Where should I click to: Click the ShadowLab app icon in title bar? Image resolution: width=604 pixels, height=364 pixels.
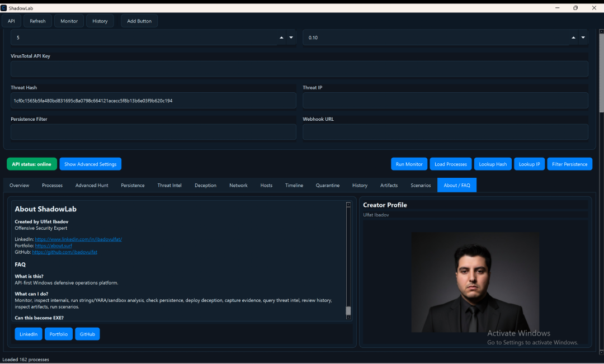pyautogui.click(x=4, y=8)
